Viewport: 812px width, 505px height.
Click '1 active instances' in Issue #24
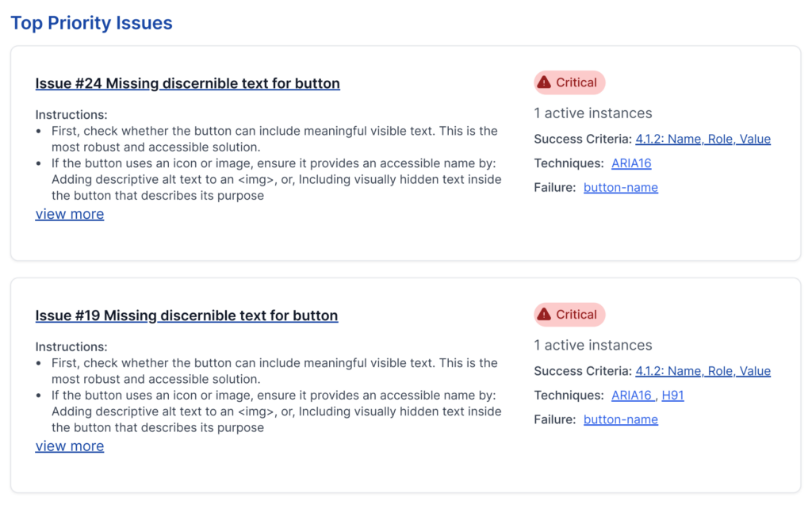pos(593,113)
